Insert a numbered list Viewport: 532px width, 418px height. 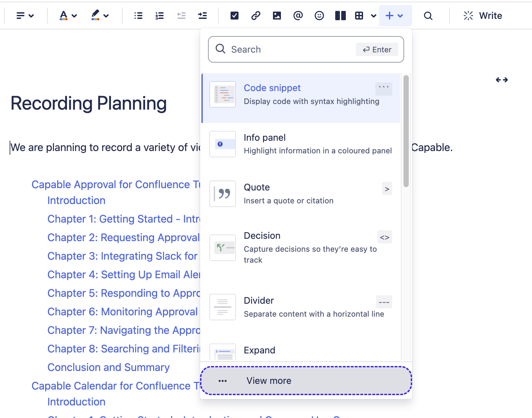tap(160, 16)
